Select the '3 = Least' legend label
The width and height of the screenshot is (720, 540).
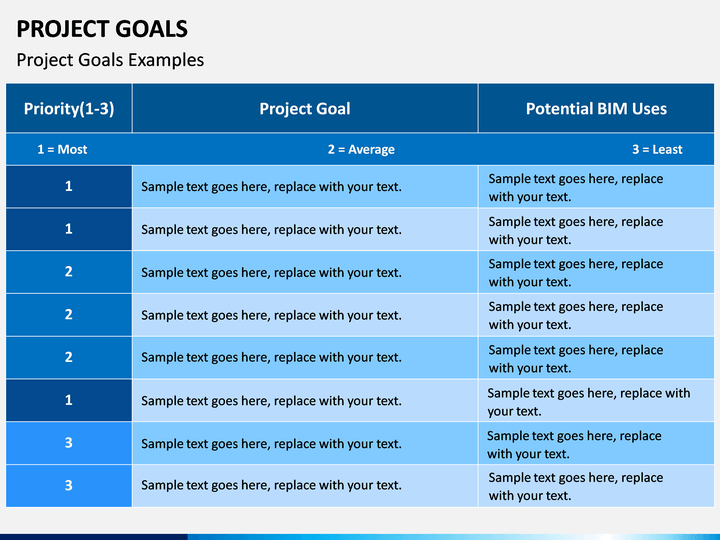tap(657, 149)
